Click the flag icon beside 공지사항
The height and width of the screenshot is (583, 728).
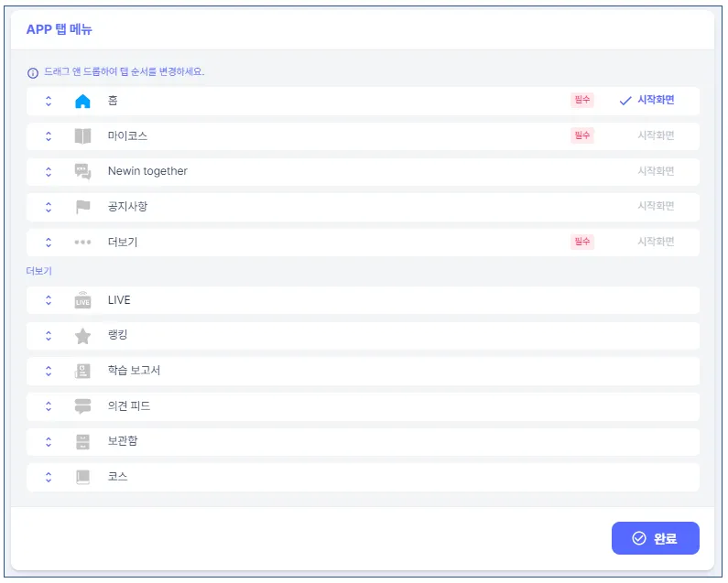point(82,207)
